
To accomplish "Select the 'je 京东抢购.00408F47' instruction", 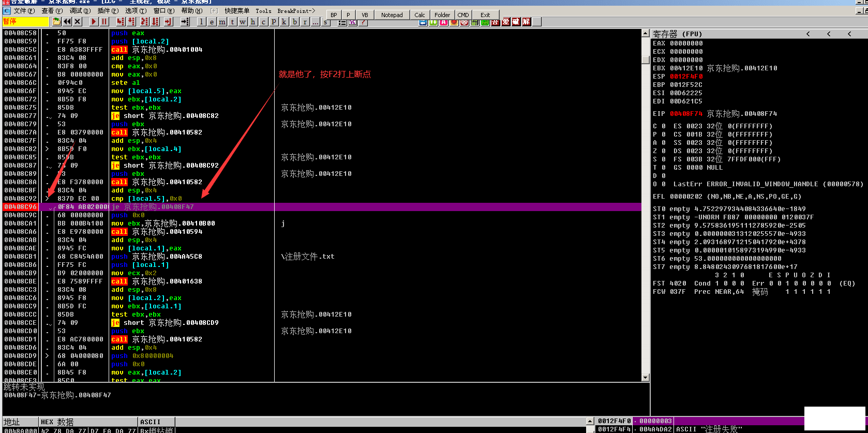I will 153,207.
